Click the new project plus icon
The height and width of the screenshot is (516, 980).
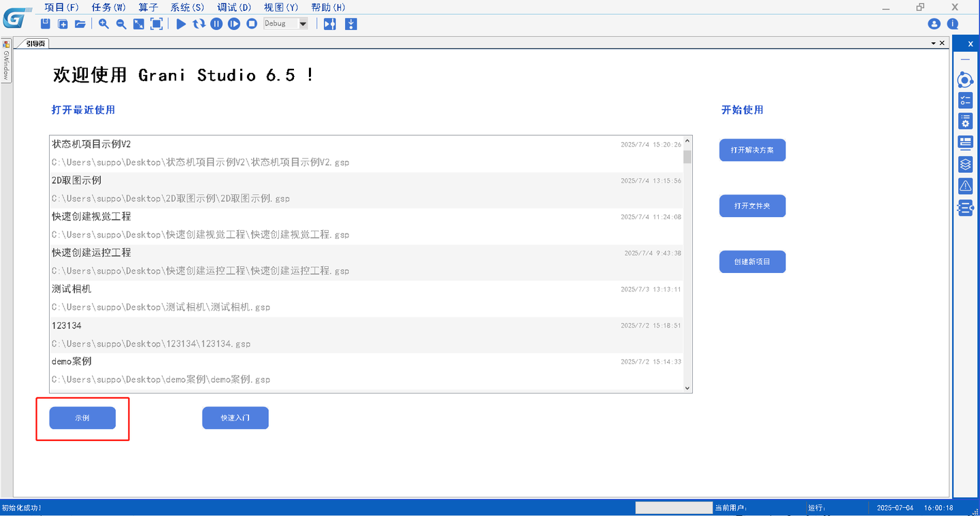point(63,24)
